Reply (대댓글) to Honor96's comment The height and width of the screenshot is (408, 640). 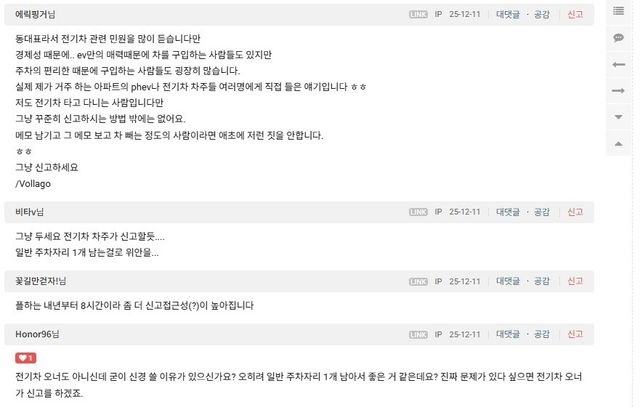509,332
